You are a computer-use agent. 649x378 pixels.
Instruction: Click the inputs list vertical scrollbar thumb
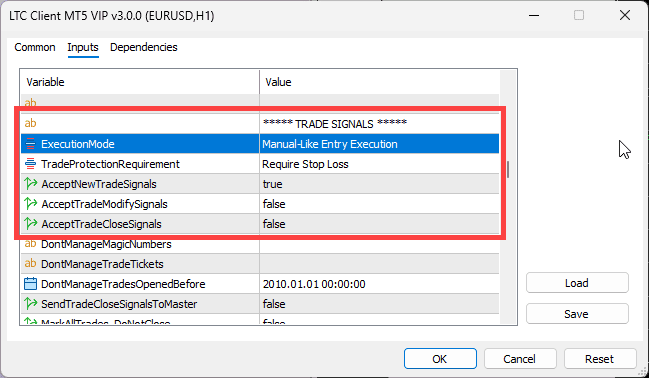[508, 169]
